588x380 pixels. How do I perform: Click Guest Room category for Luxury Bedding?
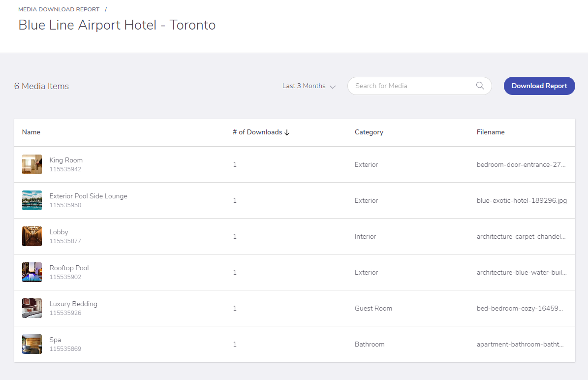point(373,308)
